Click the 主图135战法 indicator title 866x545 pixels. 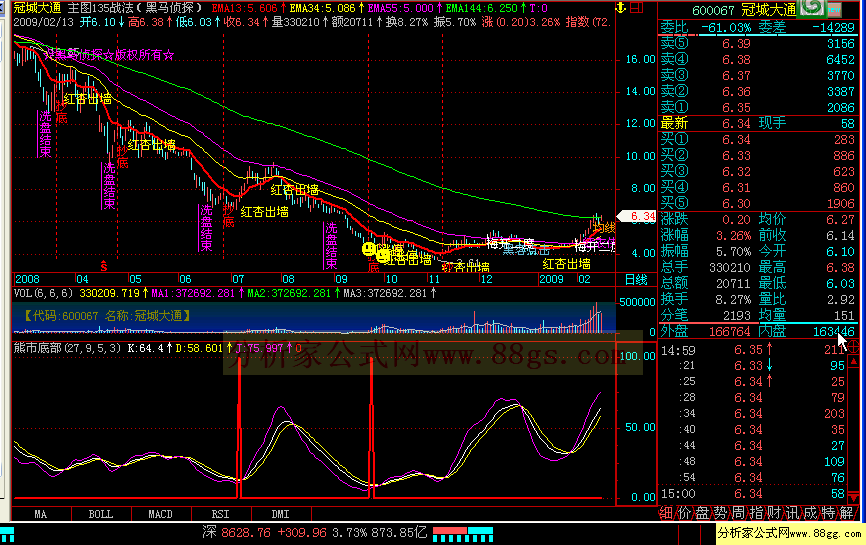click(135, 8)
